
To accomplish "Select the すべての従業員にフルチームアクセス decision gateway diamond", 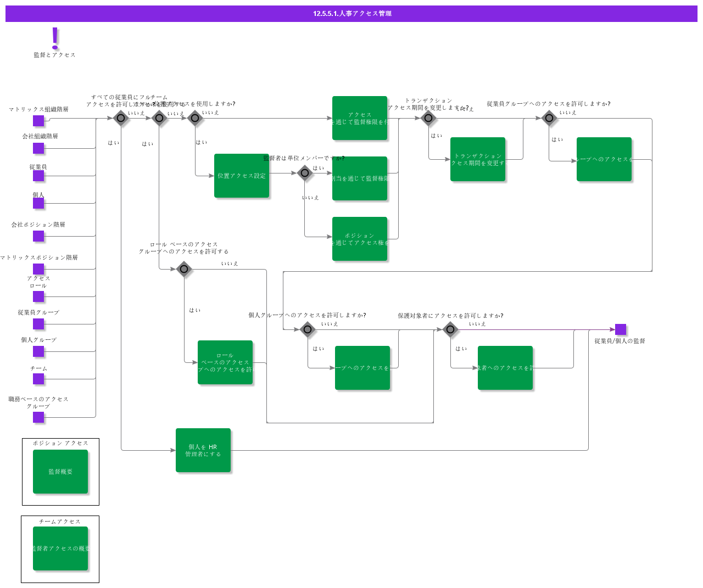I will click(x=121, y=118).
